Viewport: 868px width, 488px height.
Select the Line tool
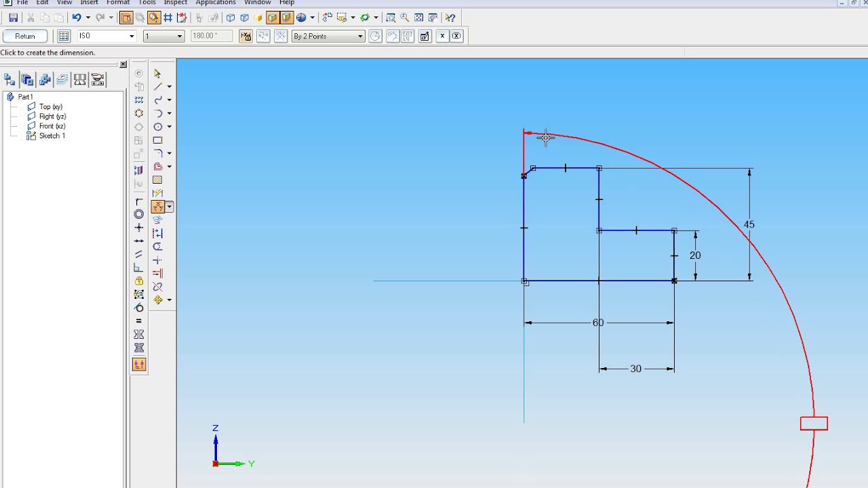(x=157, y=87)
